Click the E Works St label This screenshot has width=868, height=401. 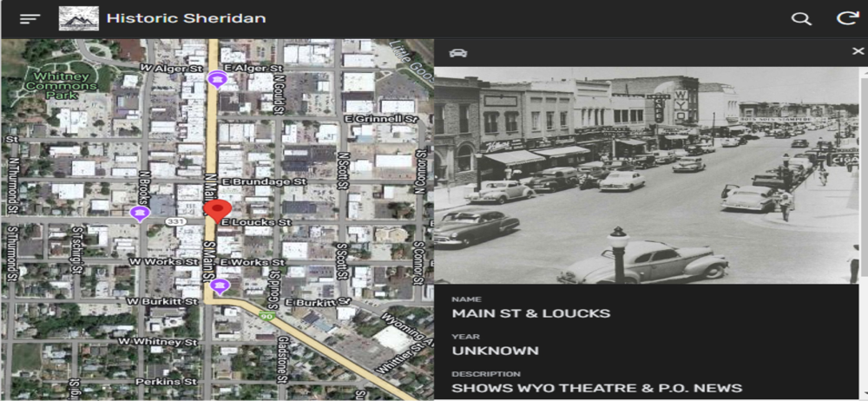point(253,261)
